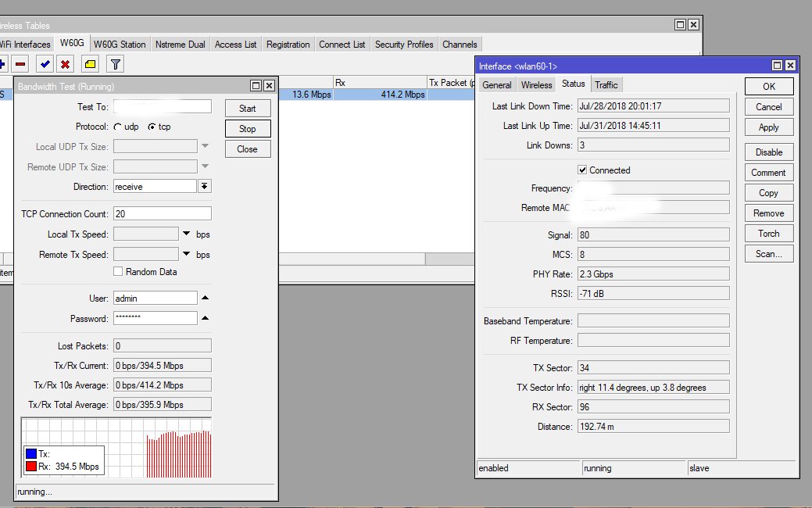Click OK in Interface window

click(x=769, y=87)
